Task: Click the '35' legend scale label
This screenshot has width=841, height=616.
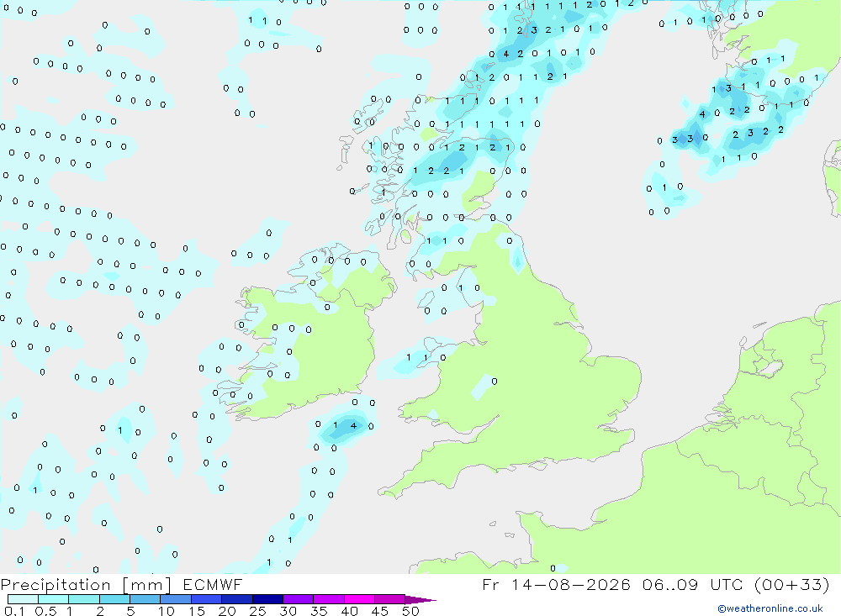Action: pos(319,611)
